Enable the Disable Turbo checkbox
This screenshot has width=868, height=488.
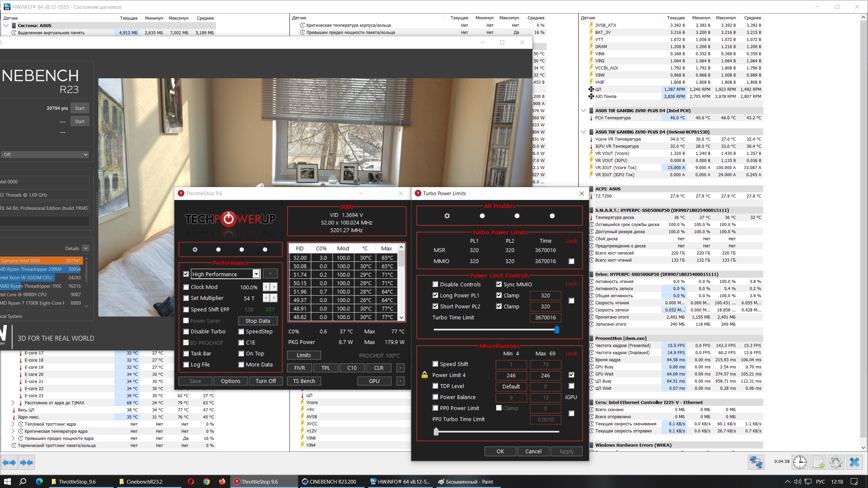(x=186, y=331)
